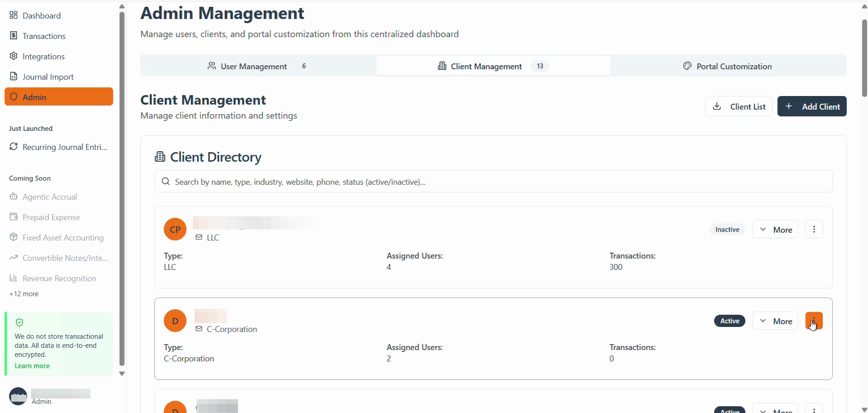Screen dimensions: 868x413
Task: Focus the client directory search field
Action: click(493, 182)
